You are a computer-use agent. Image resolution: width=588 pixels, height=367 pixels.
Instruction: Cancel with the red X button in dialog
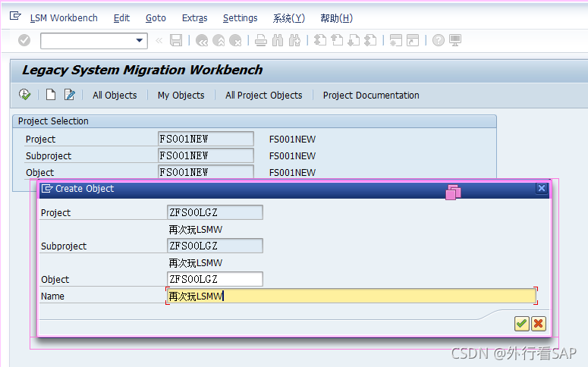click(x=539, y=324)
